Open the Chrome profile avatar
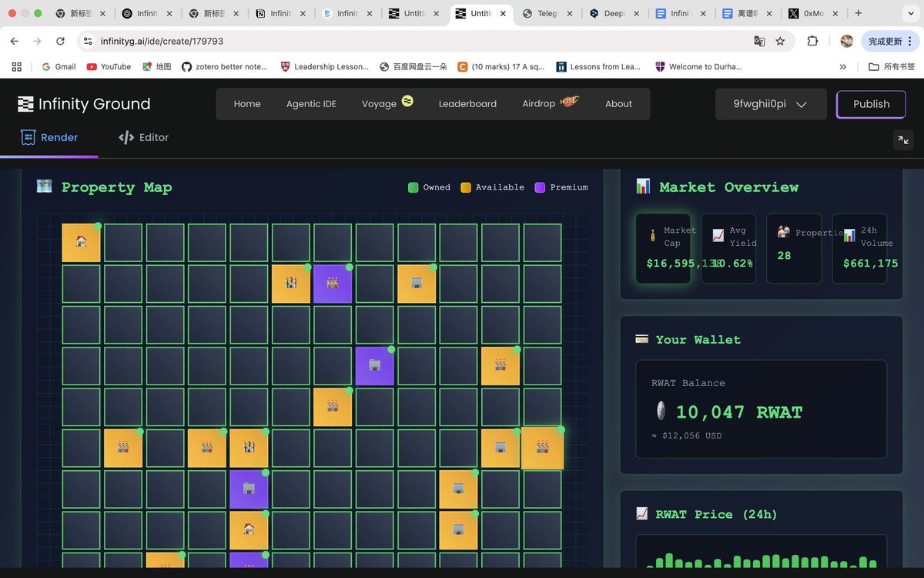 tap(846, 41)
